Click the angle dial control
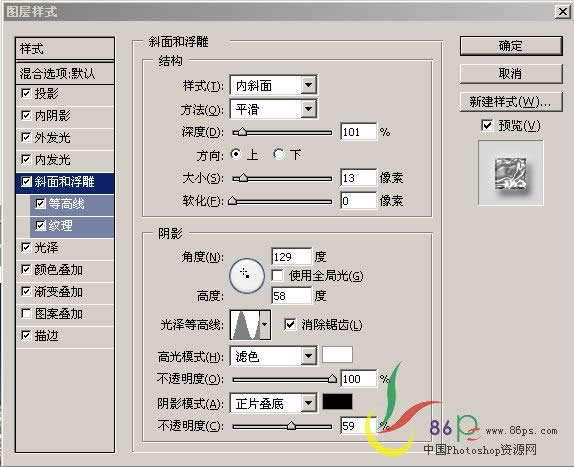Viewport: 574px width, 467px height. tap(247, 276)
